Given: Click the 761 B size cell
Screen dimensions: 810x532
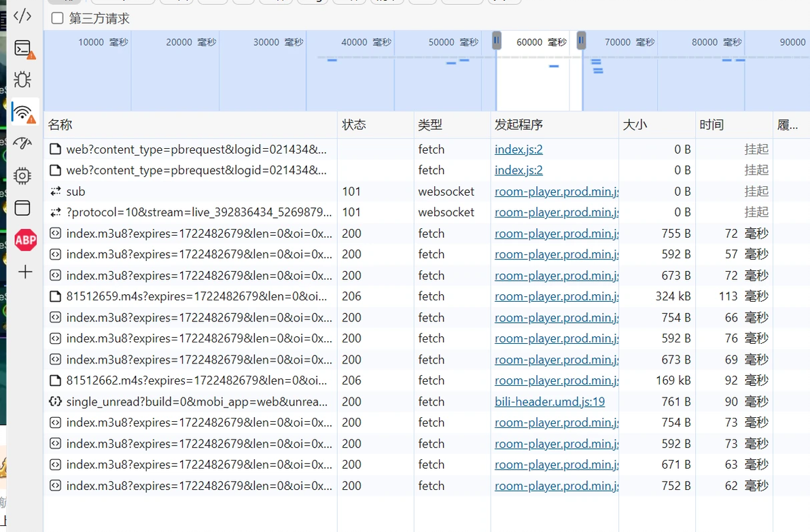Looking at the screenshot, I should point(676,402).
